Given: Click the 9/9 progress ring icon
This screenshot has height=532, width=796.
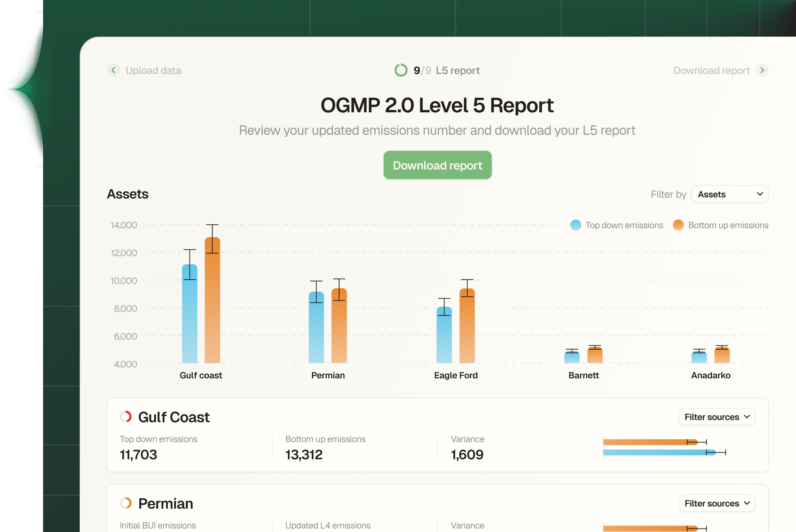Looking at the screenshot, I should coord(401,70).
